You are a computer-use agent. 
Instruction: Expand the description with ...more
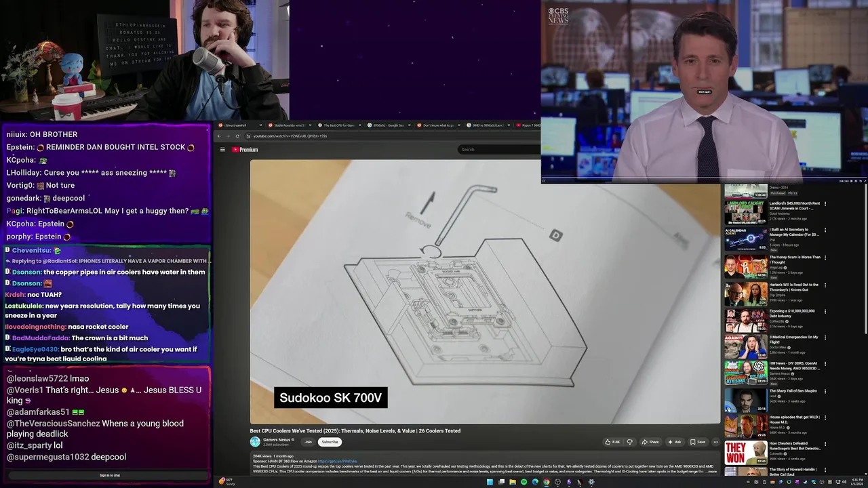point(711,471)
